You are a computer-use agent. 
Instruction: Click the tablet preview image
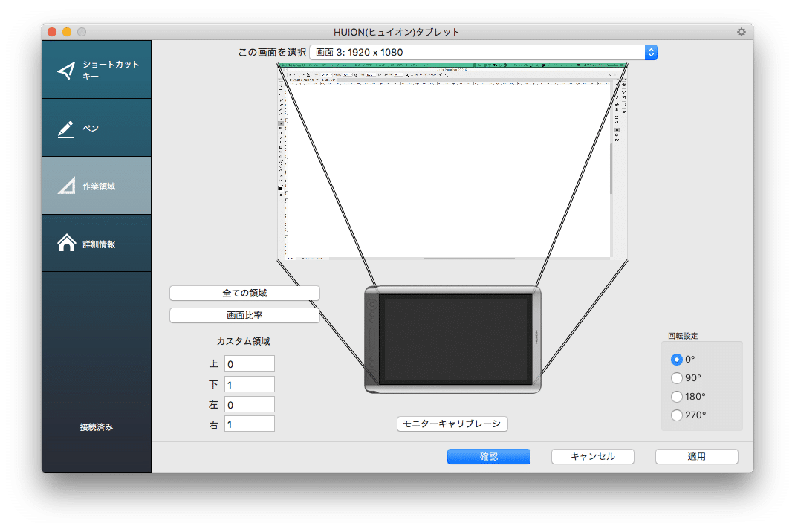[x=454, y=338]
